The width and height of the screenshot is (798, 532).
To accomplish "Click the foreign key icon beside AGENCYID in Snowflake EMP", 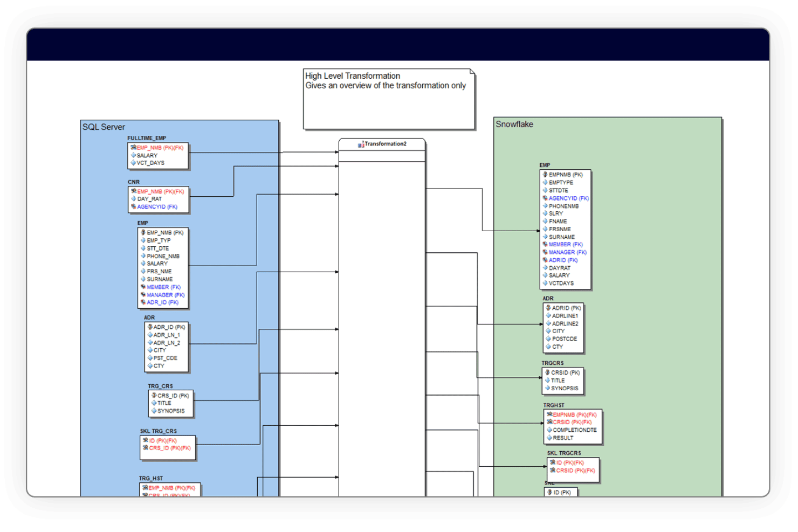I will [x=545, y=198].
